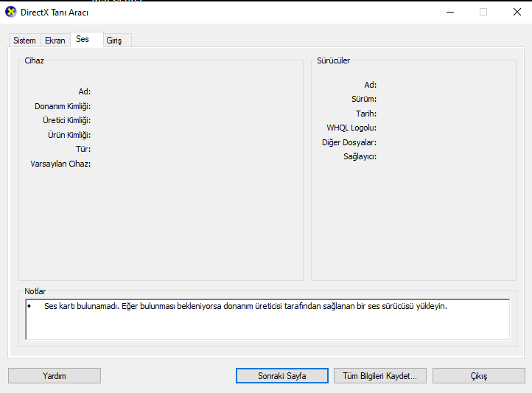Viewport: 532px width, 393px height.
Task: Click the Donanım Kimliği label
Action: (x=63, y=106)
